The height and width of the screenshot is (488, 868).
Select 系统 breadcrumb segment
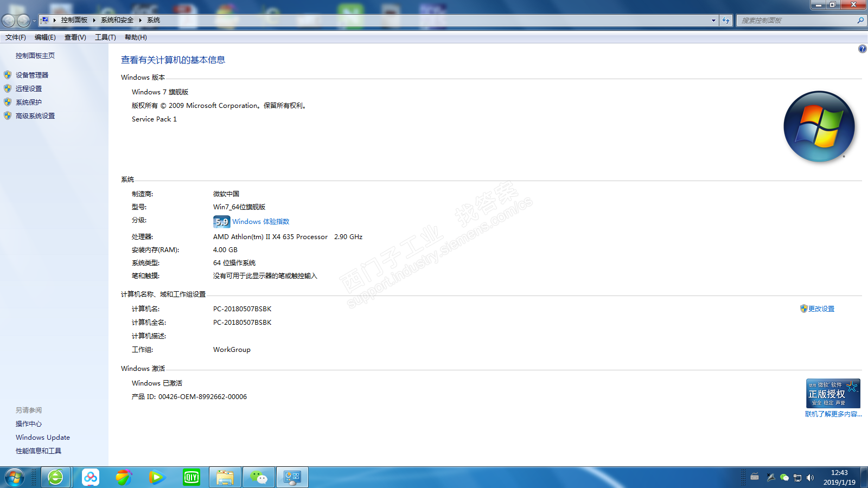pyautogui.click(x=154, y=20)
